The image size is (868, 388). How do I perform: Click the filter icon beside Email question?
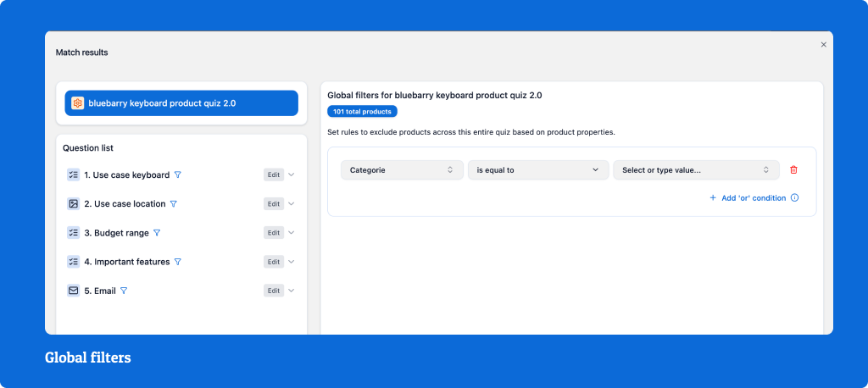point(124,291)
